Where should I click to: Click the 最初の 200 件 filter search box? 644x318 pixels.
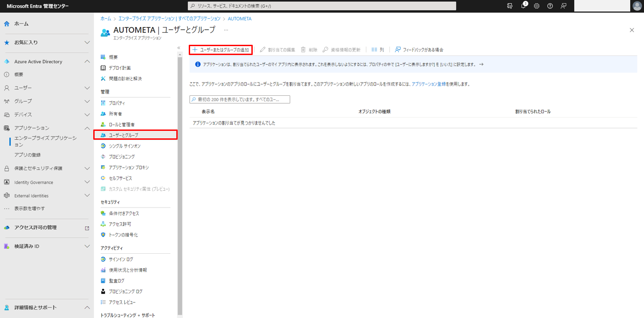pyautogui.click(x=240, y=99)
